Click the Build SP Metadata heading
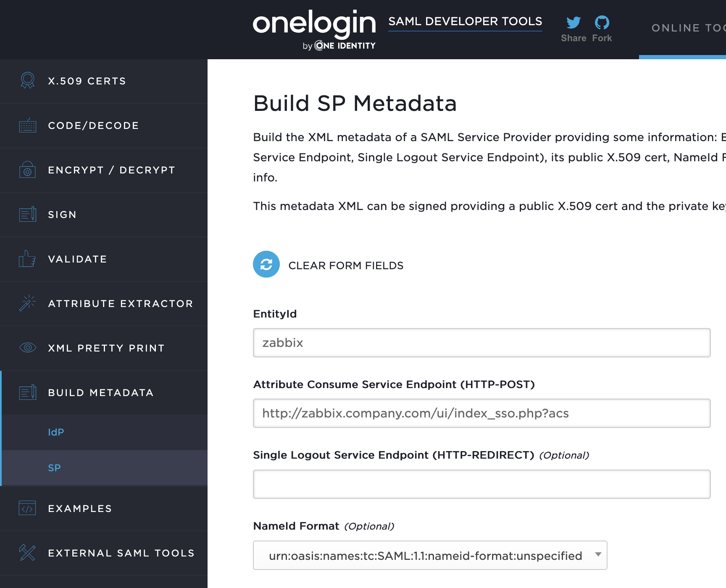Image resolution: width=726 pixels, height=588 pixels. click(x=355, y=103)
